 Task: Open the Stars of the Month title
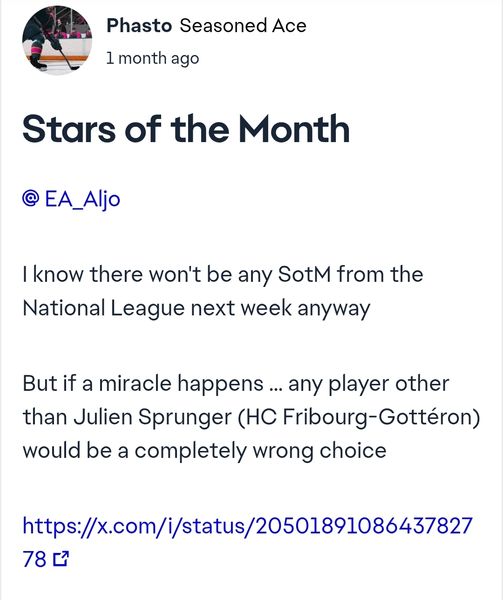186,129
